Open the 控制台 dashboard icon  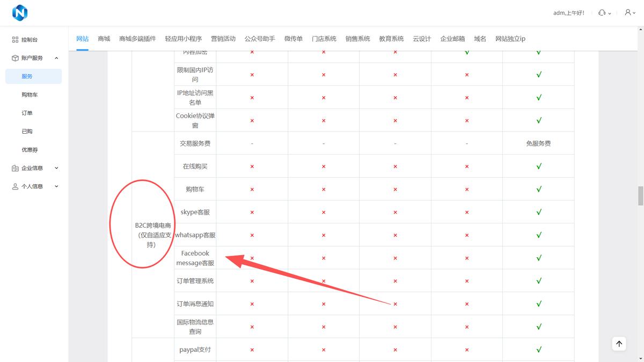click(14, 39)
